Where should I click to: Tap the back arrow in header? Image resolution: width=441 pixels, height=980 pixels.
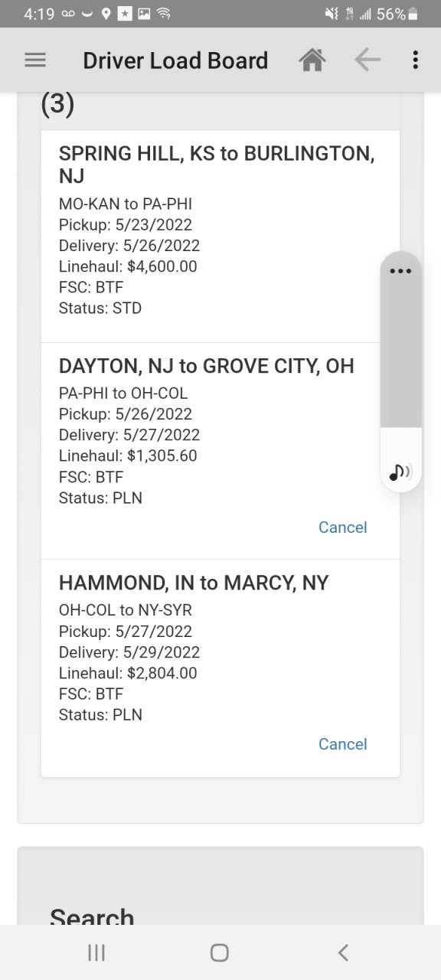click(x=367, y=60)
